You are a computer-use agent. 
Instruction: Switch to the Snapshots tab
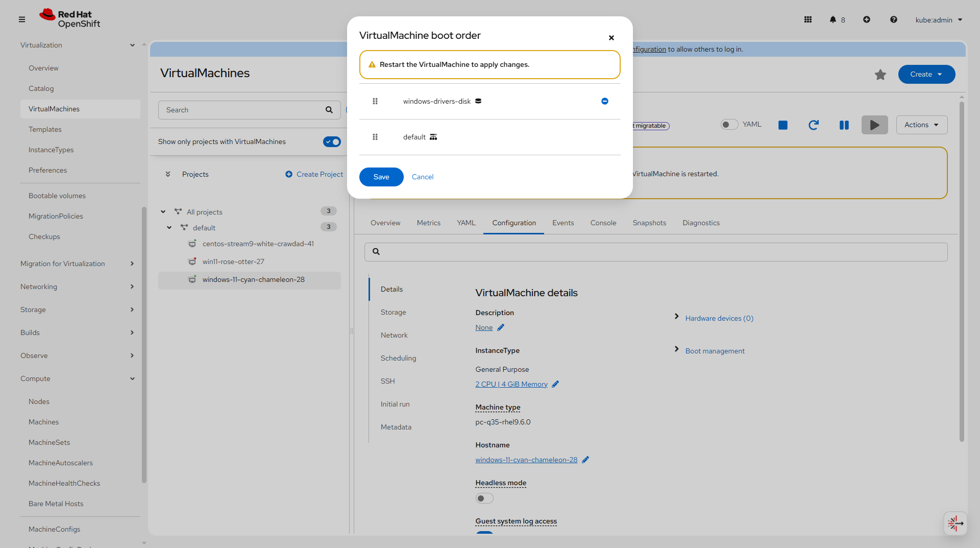649,223
